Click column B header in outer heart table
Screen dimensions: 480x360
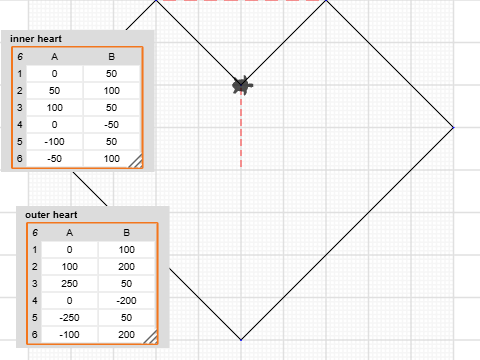click(x=127, y=233)
